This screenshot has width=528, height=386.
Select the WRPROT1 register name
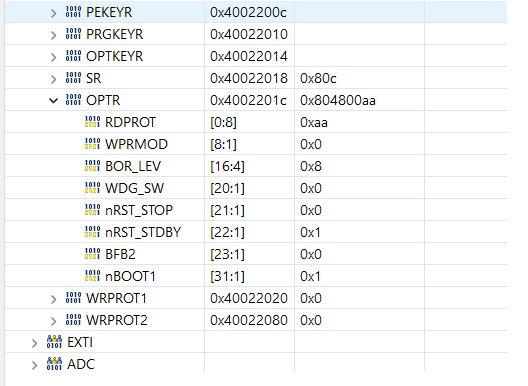click(x=117, y=298)
